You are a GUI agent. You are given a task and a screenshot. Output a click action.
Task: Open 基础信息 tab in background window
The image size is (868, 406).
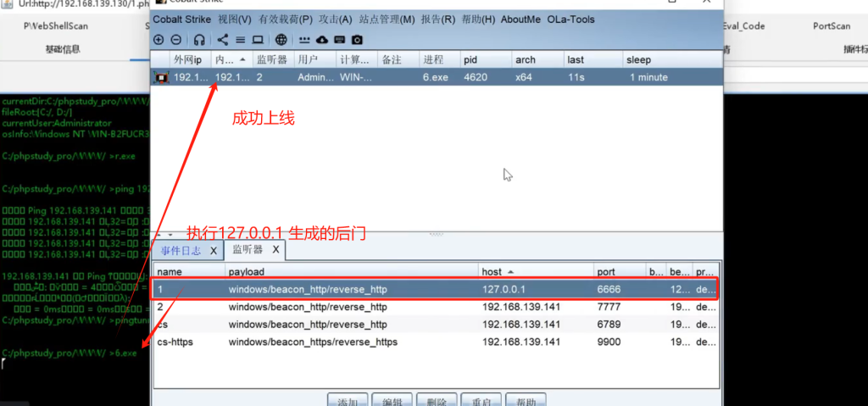pos(63,49)
